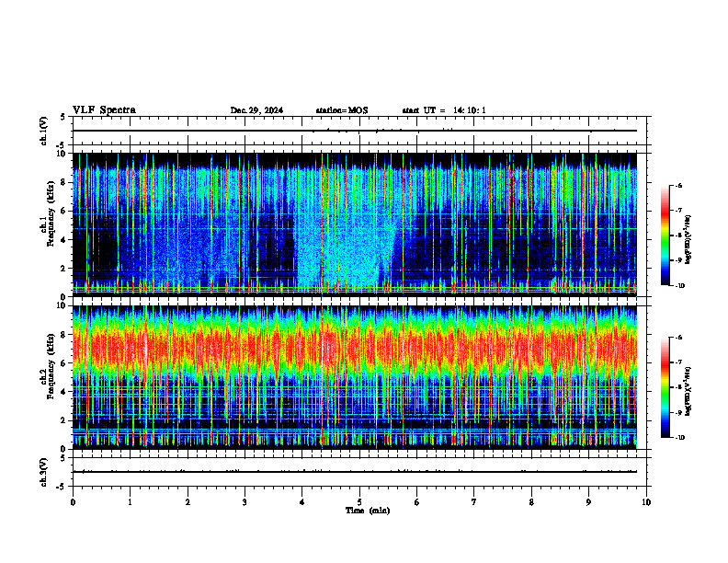Click the ch.2 color bar log(PSD) label

[x=688, y=391]
